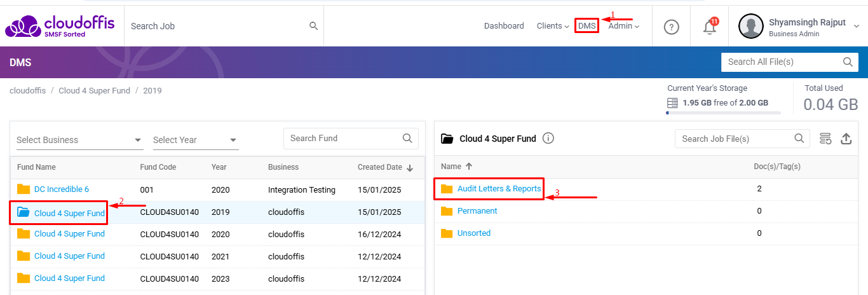Screen dimensions: 868x295
Task: Open the notifications bell icon
Action: click(x=710, y=27)
